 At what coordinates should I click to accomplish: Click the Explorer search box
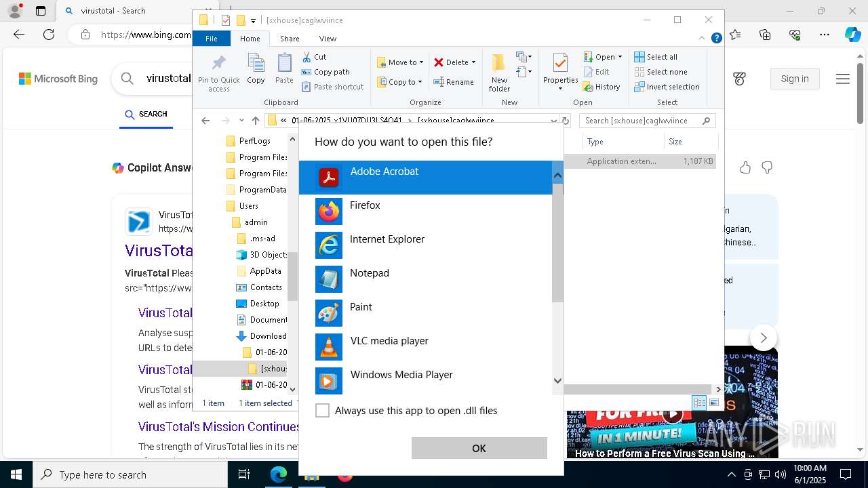pos(647,121)
